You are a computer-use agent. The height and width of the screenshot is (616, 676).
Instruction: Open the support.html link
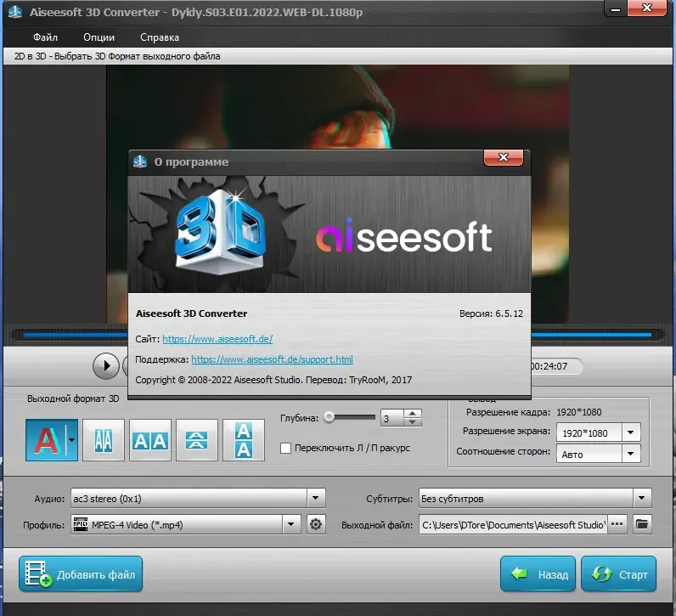point(272,359)
